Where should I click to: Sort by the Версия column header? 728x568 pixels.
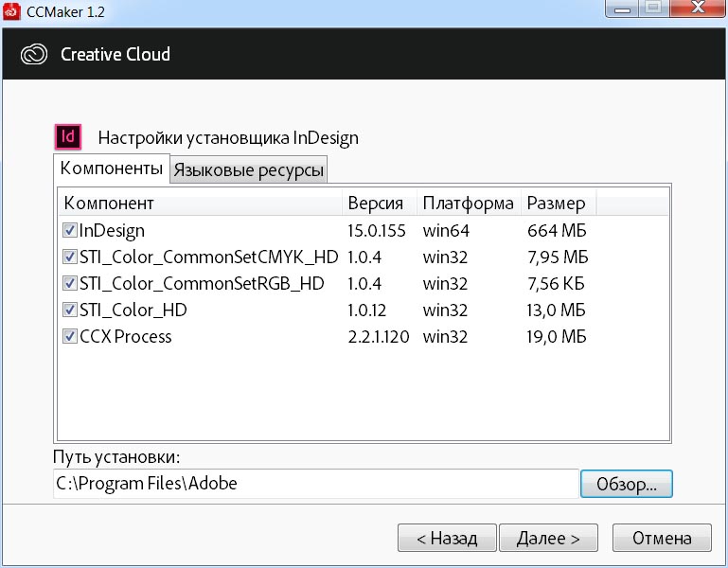coord(380,203)
